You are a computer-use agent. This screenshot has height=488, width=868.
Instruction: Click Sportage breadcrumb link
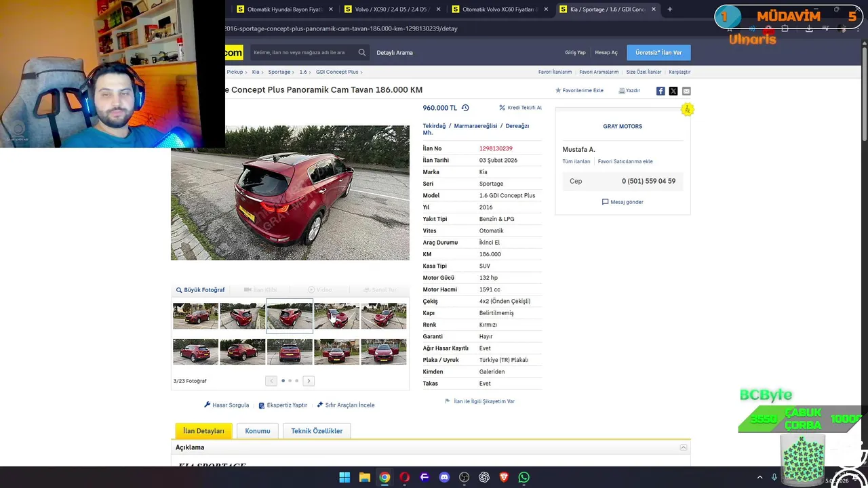pos(279,72)
